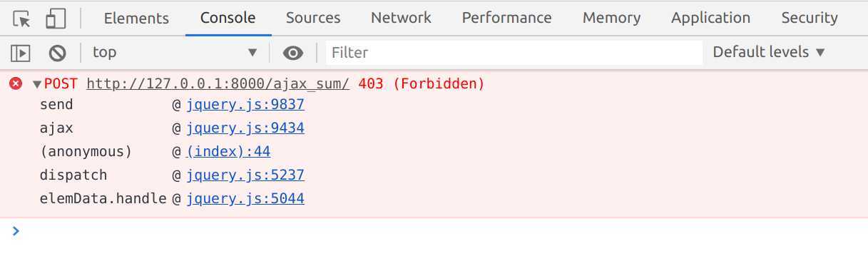This screenshot has height=261, width=868.
Task: Open the (index):44 source link
Action: coord(228,151)
